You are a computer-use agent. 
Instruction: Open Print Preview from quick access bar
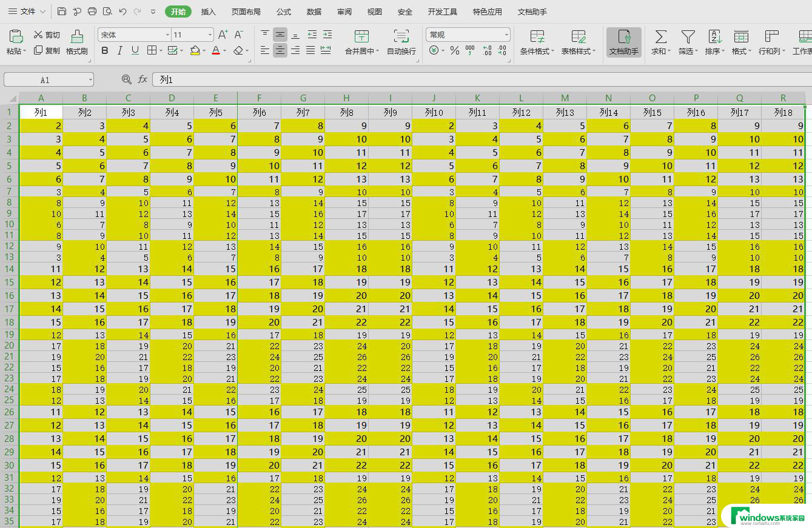click(x=107, y=12)
